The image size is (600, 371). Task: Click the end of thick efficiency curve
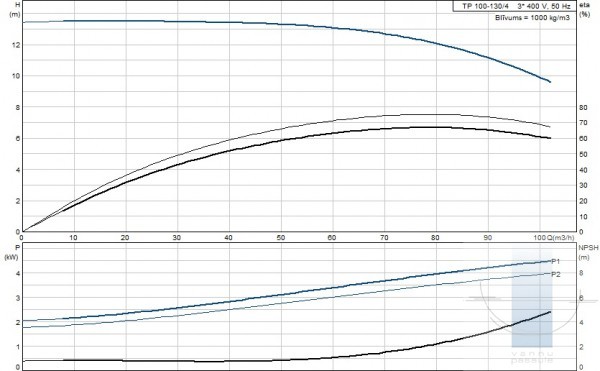[550, 138]
